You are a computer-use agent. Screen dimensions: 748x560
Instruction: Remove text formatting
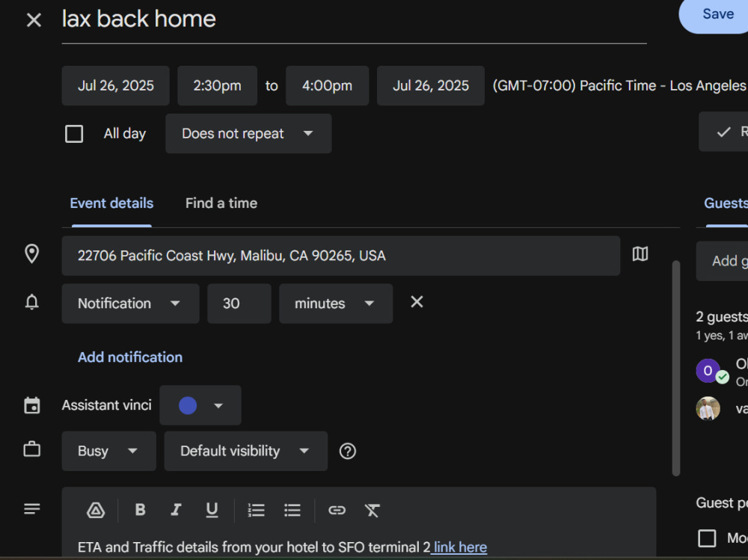coord(373,511)
